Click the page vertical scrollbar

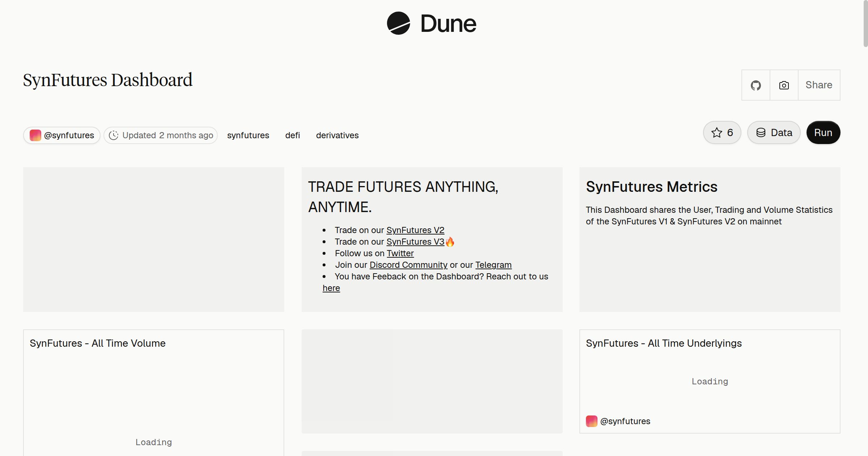(865, 24)
